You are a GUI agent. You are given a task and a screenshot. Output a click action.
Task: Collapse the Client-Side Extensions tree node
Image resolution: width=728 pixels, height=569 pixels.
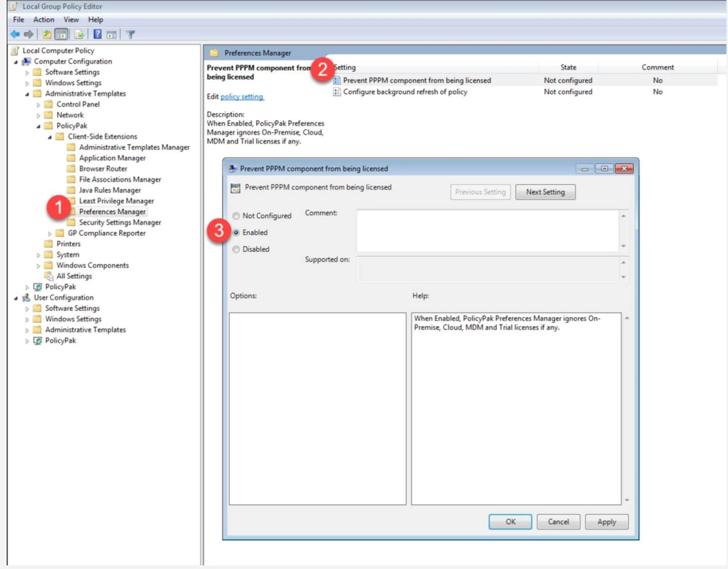coord(50,137)
